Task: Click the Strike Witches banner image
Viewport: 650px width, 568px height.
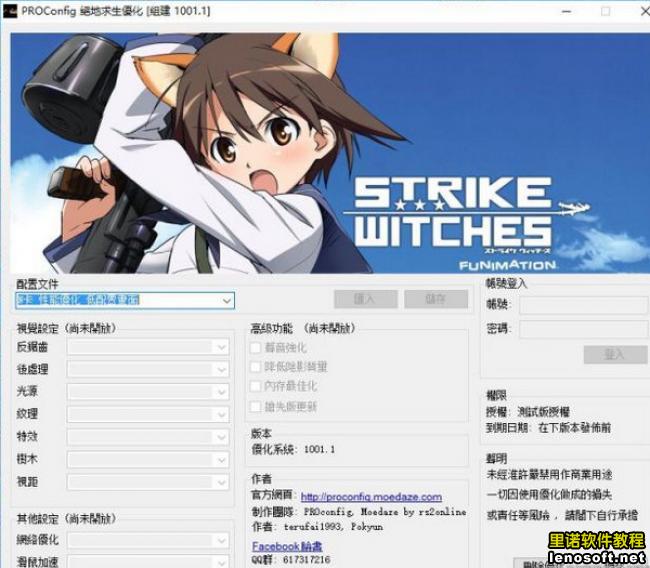Action: [330, 153]
